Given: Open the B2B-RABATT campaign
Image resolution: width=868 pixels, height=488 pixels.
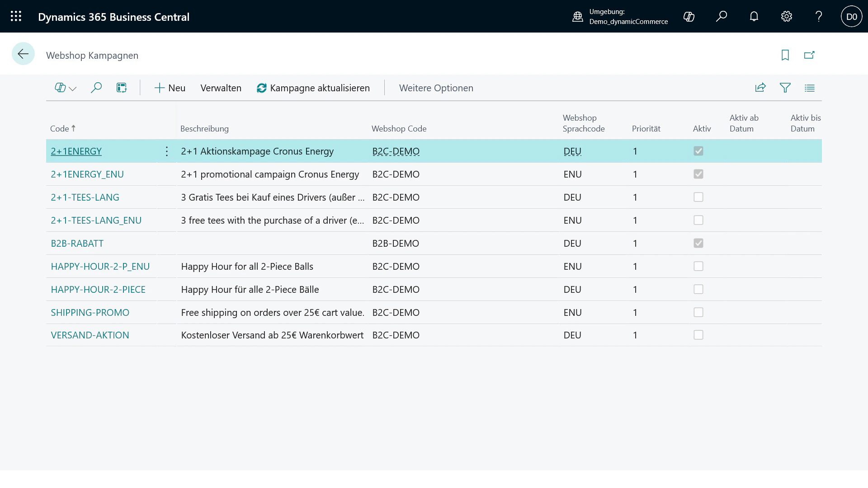Looking at the screenshot, I should tap(77, 244).
